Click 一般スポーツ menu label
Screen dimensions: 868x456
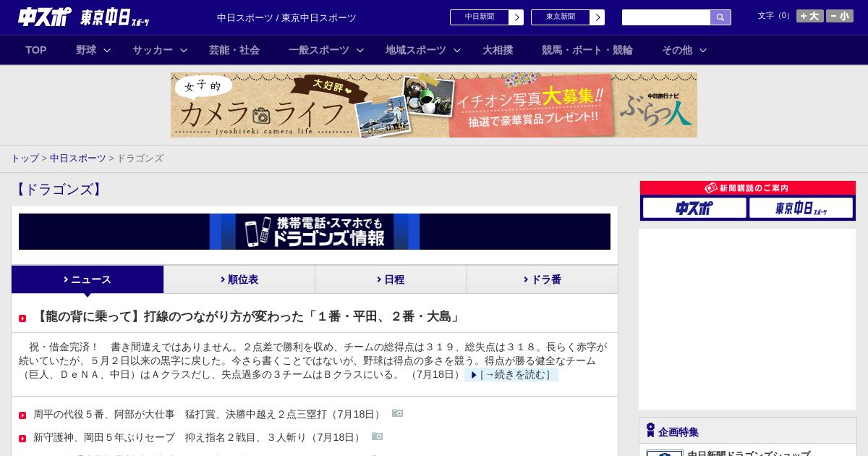coord(318,50)
